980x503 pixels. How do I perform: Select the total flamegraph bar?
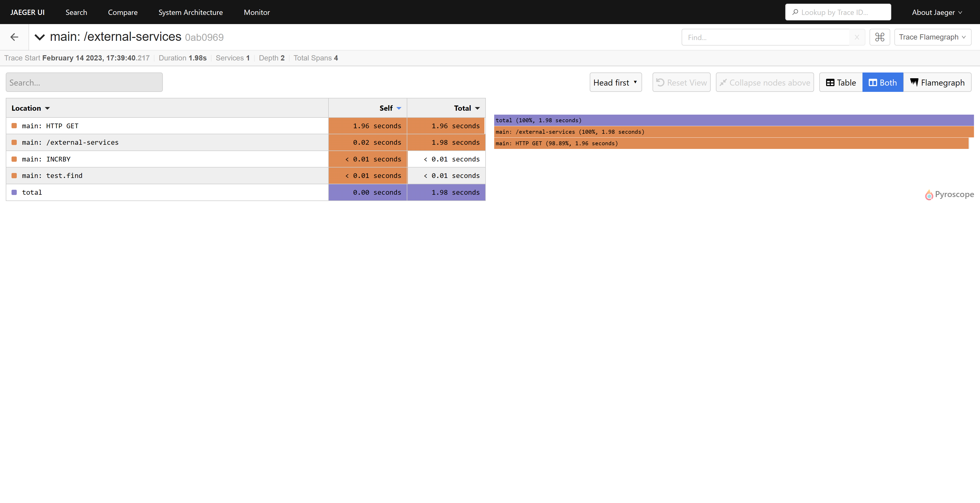pyautogui.click(x=733, y=120)
